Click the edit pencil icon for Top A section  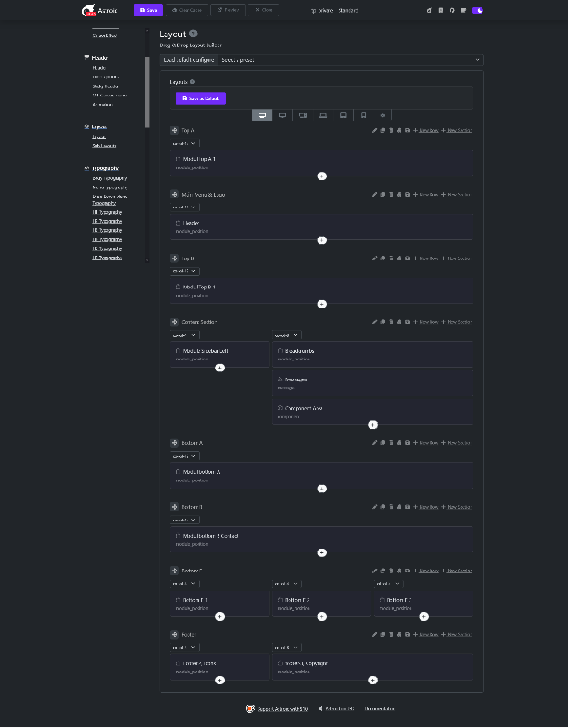pyautogui.click(x=374, y=130)
